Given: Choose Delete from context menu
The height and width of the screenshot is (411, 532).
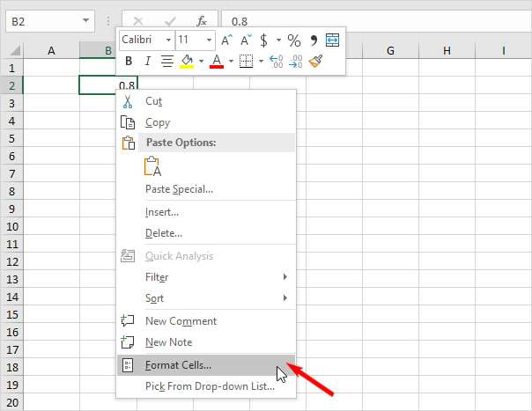Looking at the screenshot, I should click(206, 233).
